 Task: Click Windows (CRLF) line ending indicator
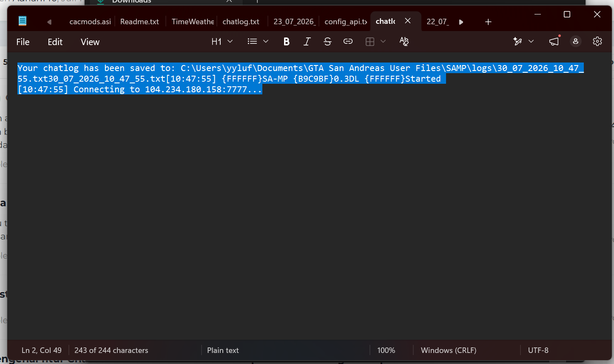[x=449, y=350]
